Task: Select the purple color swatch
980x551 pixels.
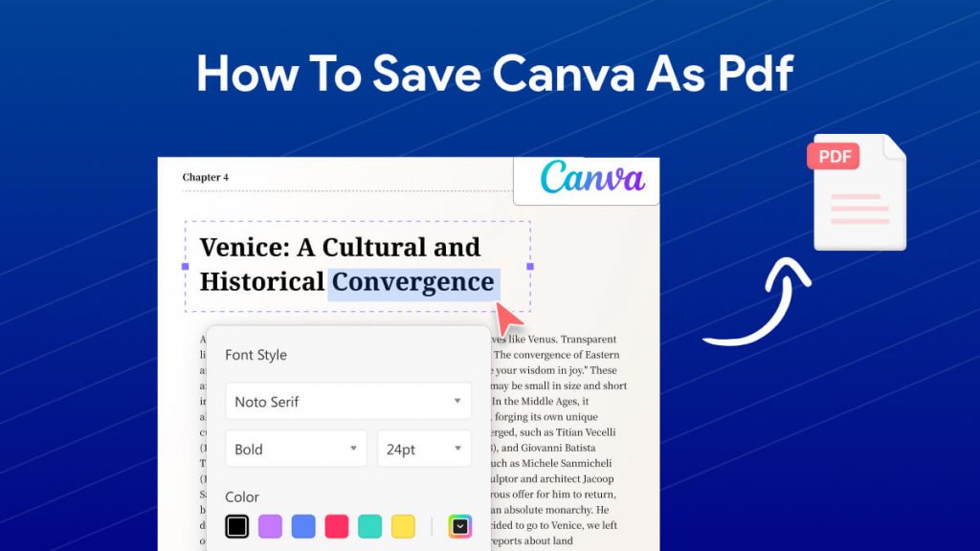Action: pos(270,526)
